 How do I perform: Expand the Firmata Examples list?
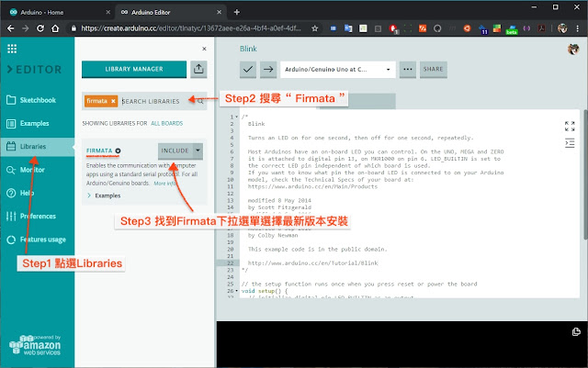tap(104, 195)
